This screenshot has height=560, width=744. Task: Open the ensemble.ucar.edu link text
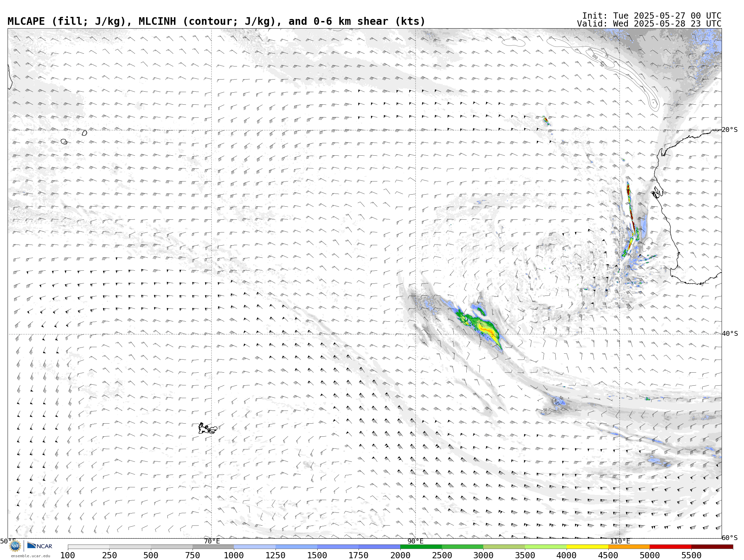coord(30,556)
